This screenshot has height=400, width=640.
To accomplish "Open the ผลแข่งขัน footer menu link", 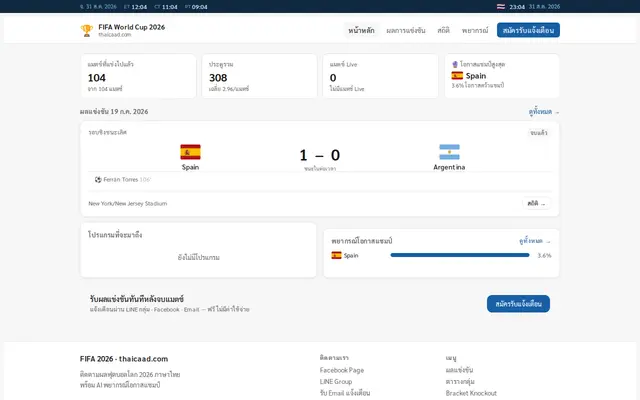I will 459,370.
